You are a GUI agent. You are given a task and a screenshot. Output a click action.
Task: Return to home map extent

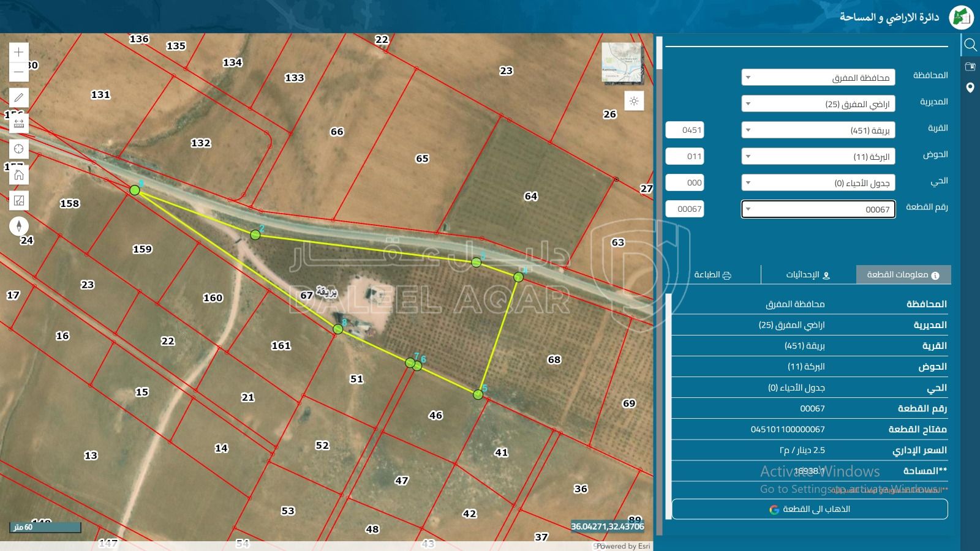19,174
